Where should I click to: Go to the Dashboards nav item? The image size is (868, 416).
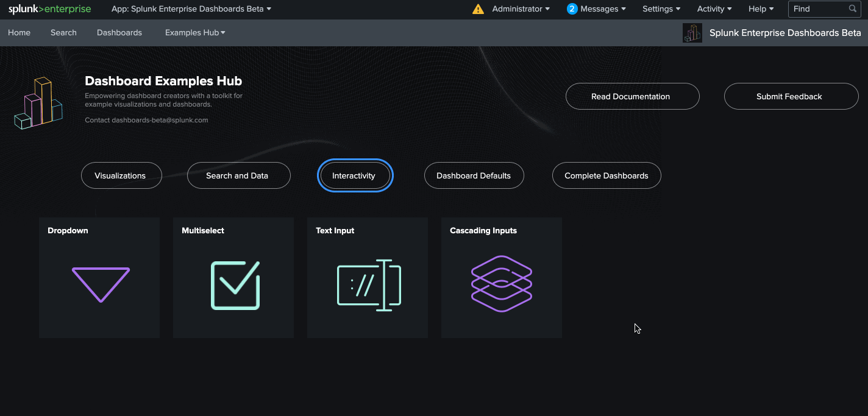coord(119,33)
